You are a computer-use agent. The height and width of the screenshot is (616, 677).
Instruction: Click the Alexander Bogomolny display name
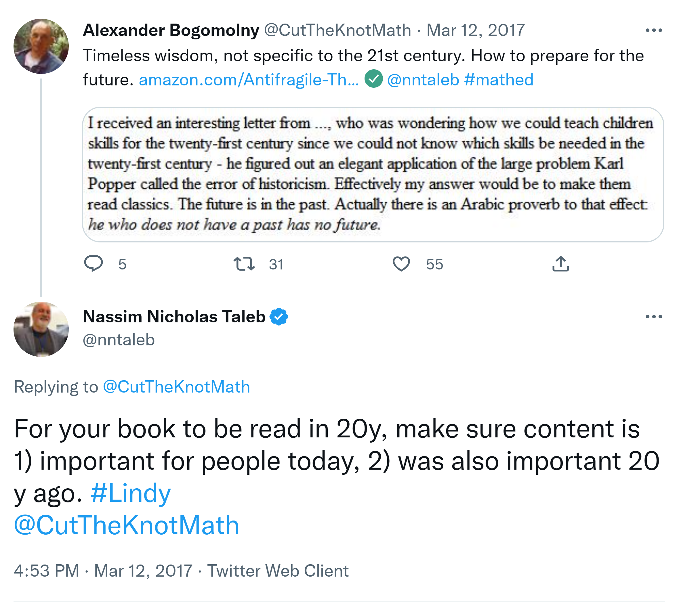[x=171, y=30]
